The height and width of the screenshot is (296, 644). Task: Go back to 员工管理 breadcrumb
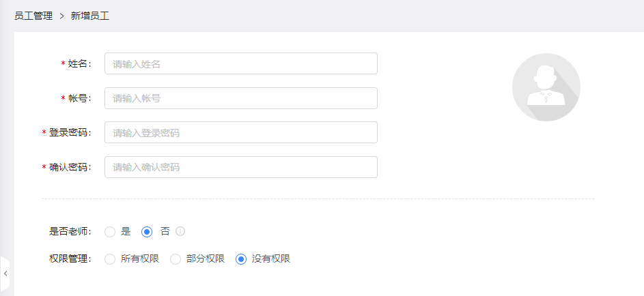pyautogui.click(x=33, y=16)
